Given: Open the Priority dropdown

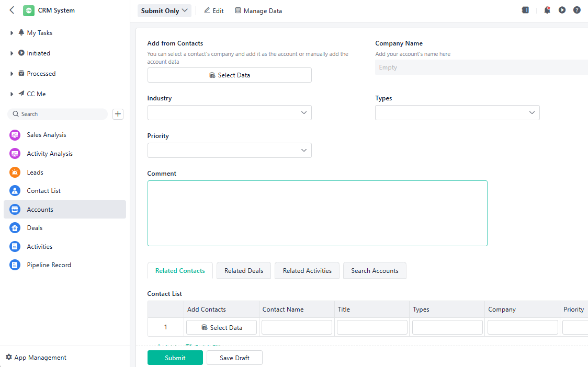Looking at the screenshot, I should point(230,151).
